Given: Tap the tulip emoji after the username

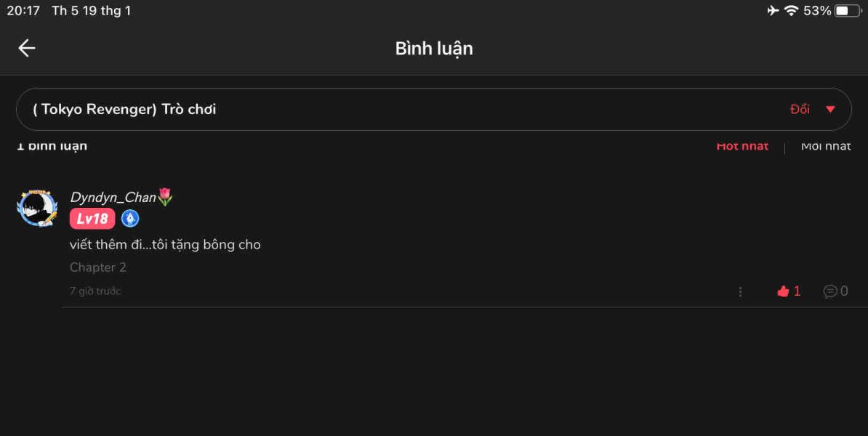Looking at the screenshot, I should pos(165,197).
